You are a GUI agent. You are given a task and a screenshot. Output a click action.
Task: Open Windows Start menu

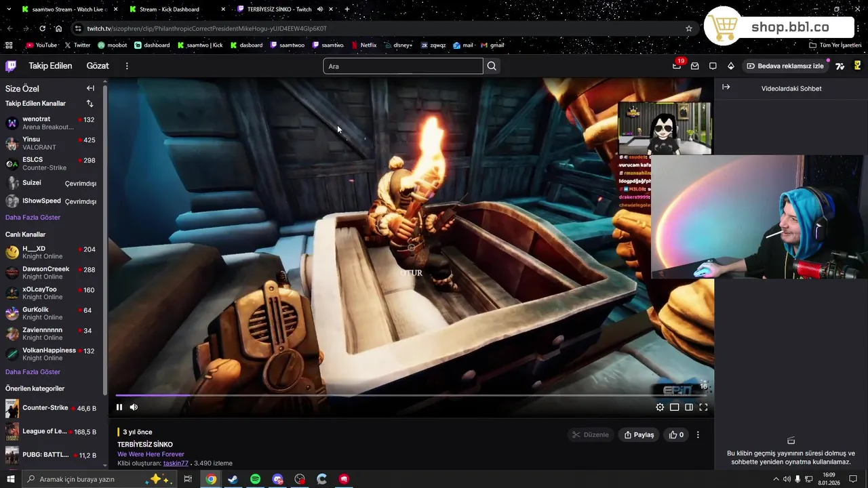click(x=10, y=479)
